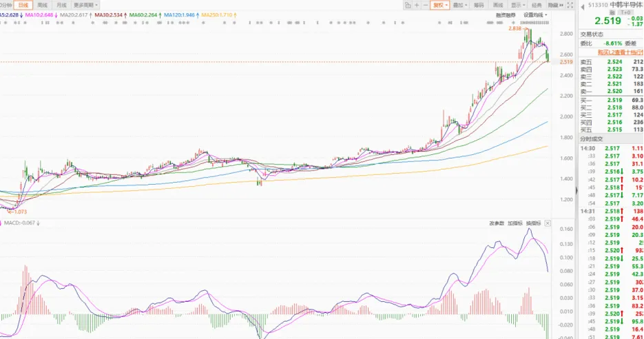The height and width of the screenshot is (339, 644).
Task: Select the 月线 monthly chart tab
Action: (x=61, y=5)
